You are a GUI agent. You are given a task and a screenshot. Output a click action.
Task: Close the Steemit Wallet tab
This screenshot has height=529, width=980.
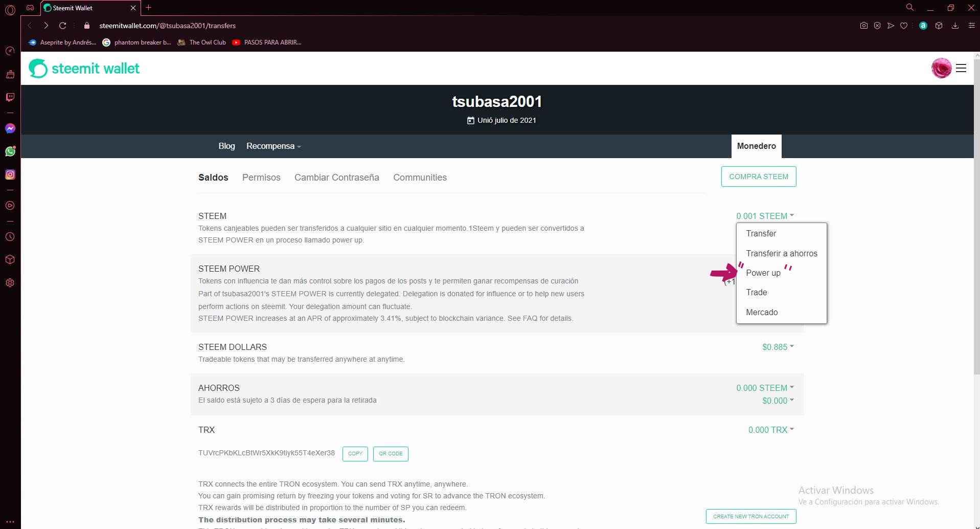coord(133,8)
